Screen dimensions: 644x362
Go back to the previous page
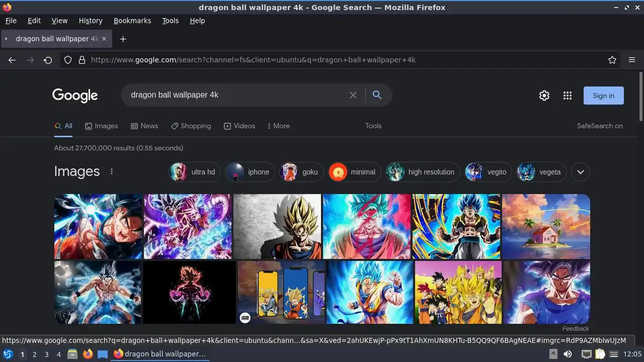point(12,60)
